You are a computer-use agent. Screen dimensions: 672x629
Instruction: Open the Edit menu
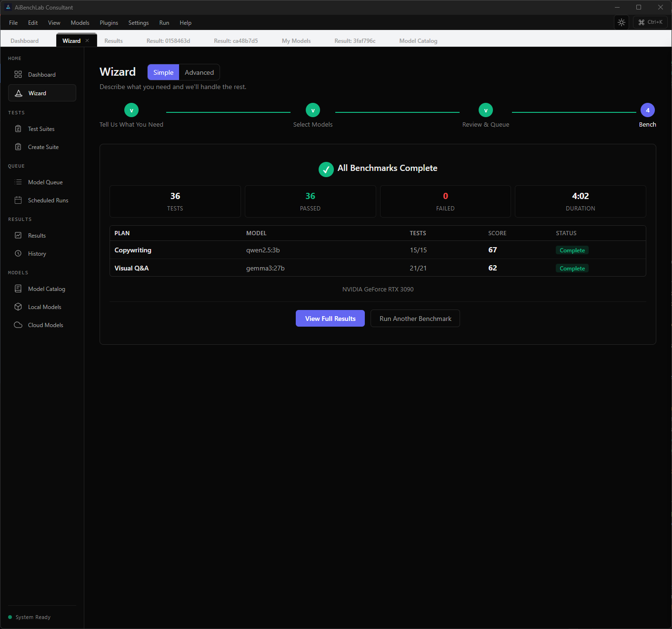click(33, 23)
